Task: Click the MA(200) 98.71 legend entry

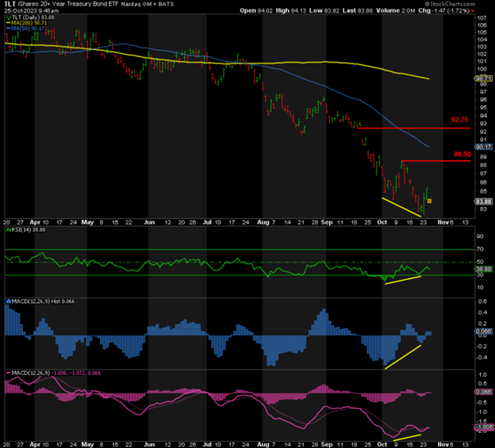Action: pos(26,23)
